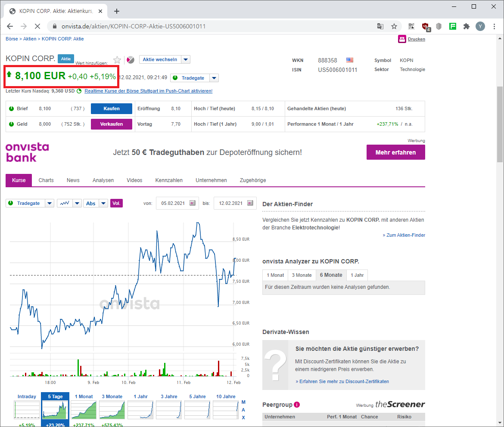The height and width of the screenshot is (427, 504).
Task: Open the uBlock shield extension icon
Action: 426,27
